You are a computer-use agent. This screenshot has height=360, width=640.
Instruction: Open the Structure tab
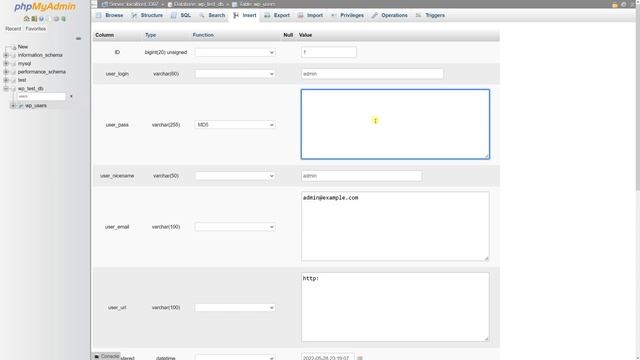pos(147,15)
